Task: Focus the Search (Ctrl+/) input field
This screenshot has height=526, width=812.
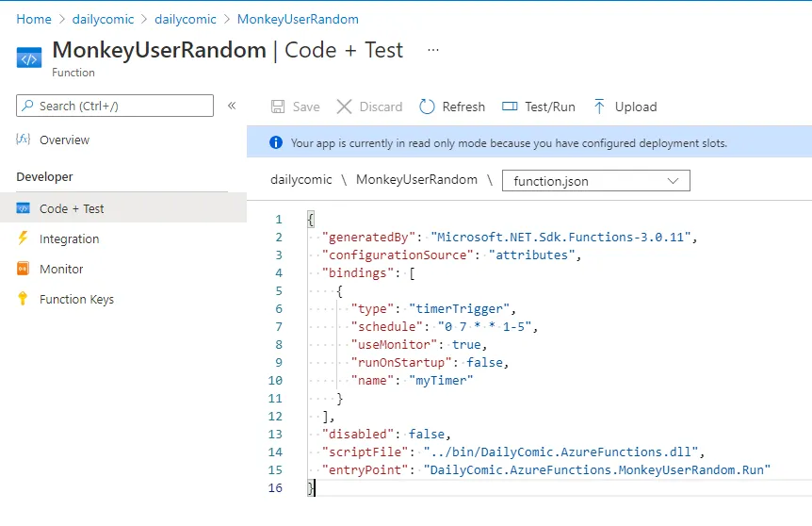Action: click(115, 106)
